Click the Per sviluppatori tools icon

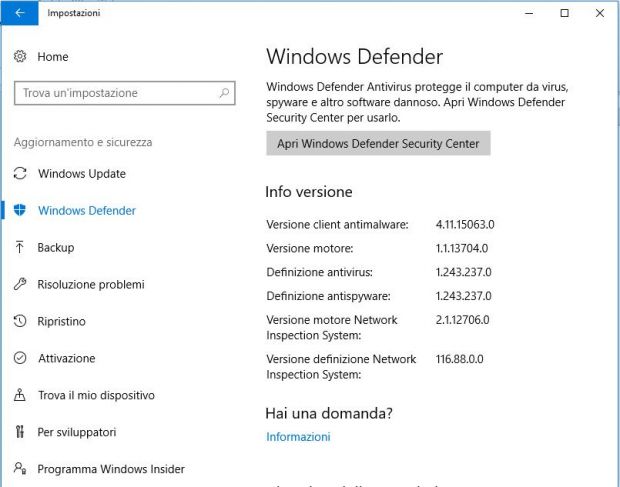pyautogui.click(x=20, y=432)
